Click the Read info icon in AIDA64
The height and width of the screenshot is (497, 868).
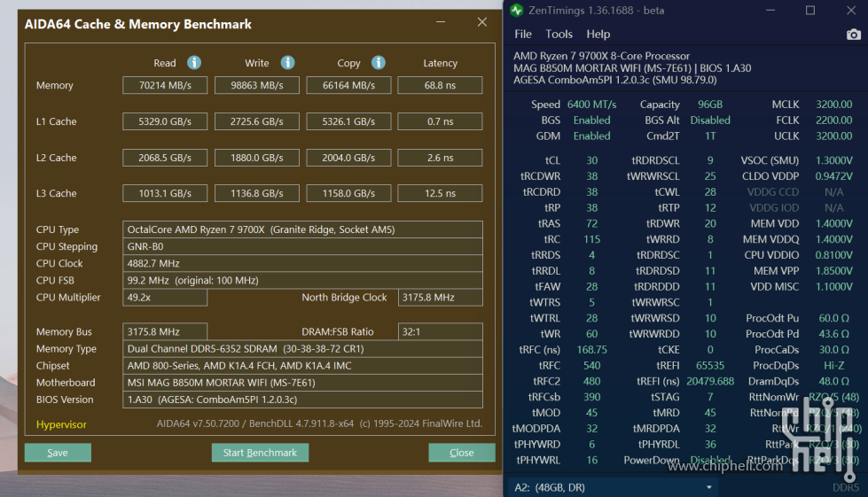tap(194, 63)
